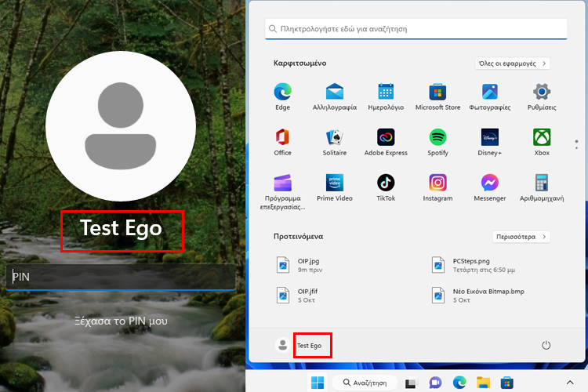Open the Αλληλογραφία mail app
This screenshot has width=588, height=392.
pyautogui.click(x=335, y=96)
